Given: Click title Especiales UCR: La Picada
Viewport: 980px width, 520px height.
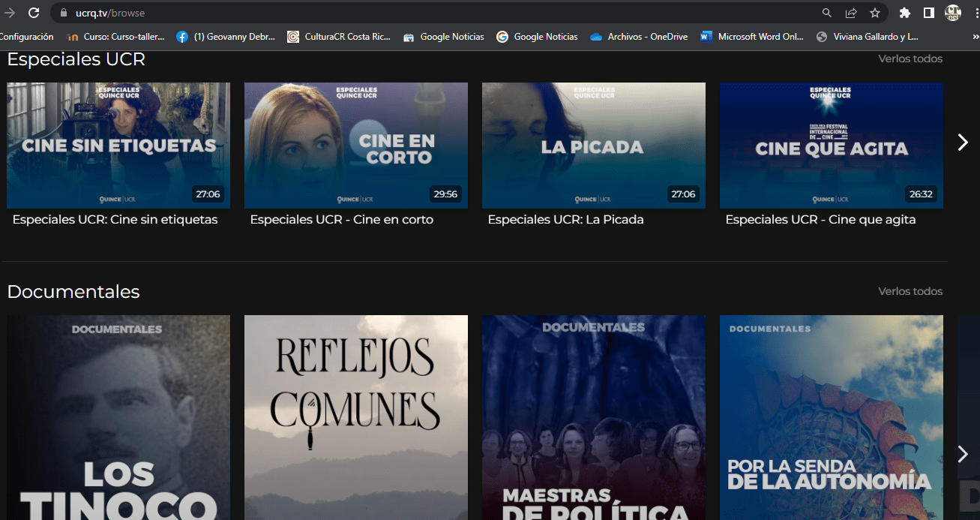Looking at the screenshot, I should 565,220.
